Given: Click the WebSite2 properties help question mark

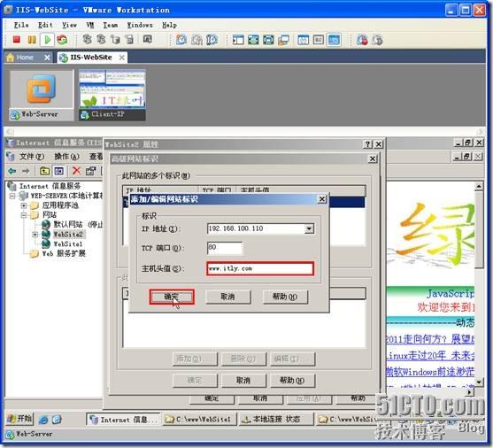Looking at the screenshot, I should point(367,144).
